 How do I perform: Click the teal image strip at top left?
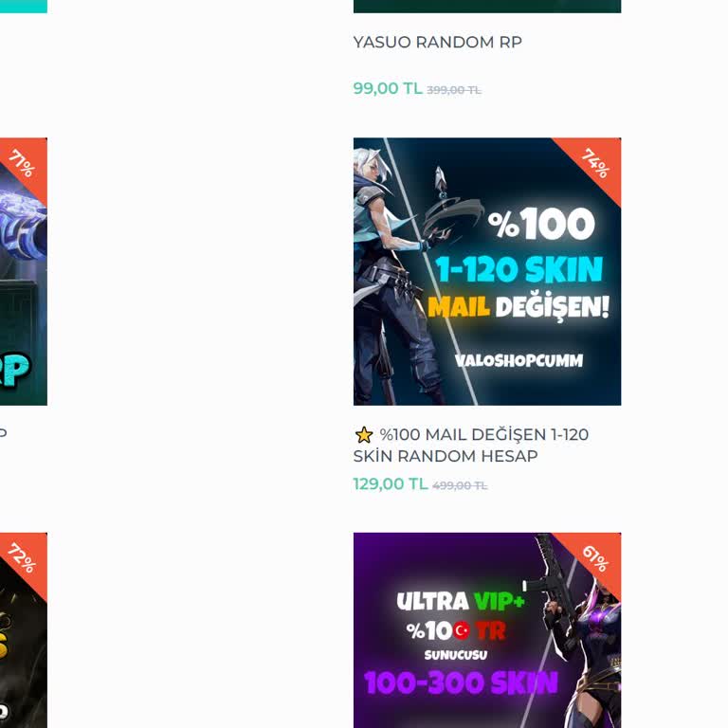click(23, 7)
